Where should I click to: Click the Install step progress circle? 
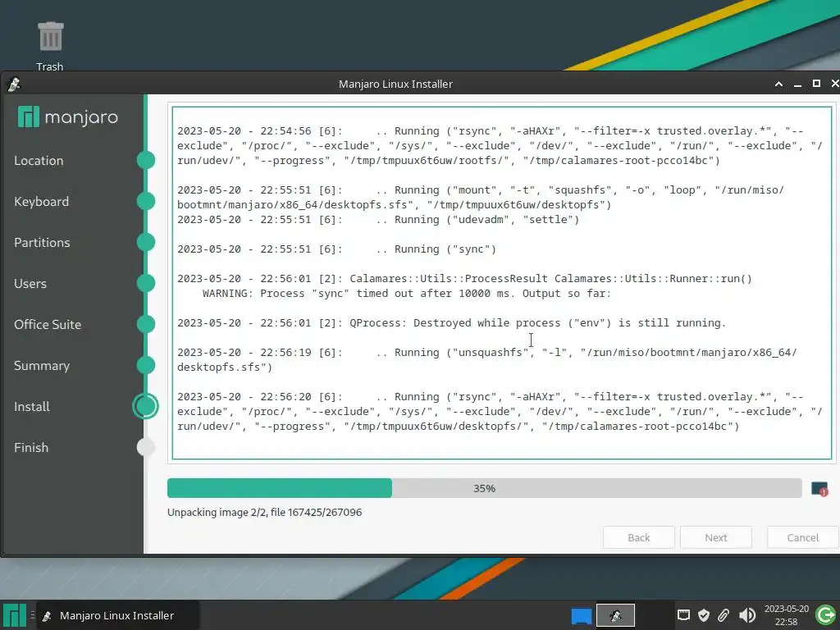(x=146, y=406)
